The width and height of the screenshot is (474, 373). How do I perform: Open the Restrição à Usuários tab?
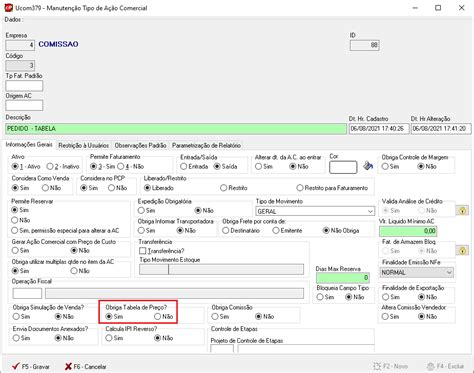(x=84, y=145)
